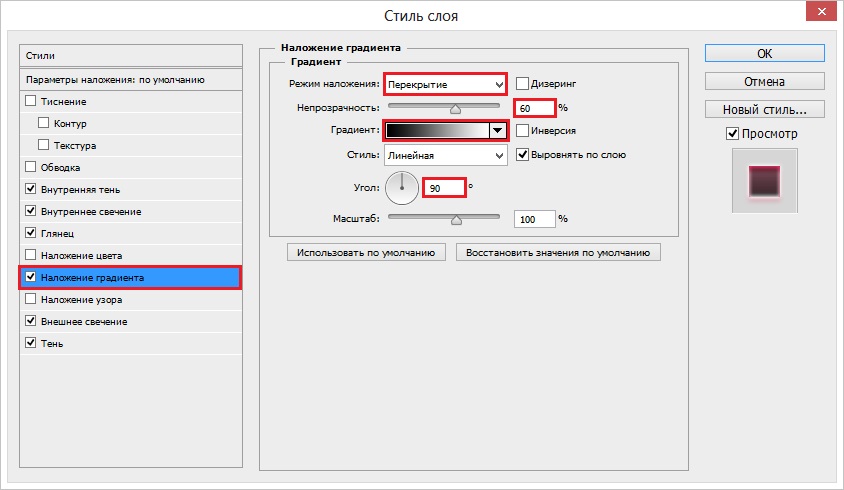Image resolution: width=844 pixels, height=490 pixels.
Task: Open the Стили list item
Action: (x=131, y=55)
